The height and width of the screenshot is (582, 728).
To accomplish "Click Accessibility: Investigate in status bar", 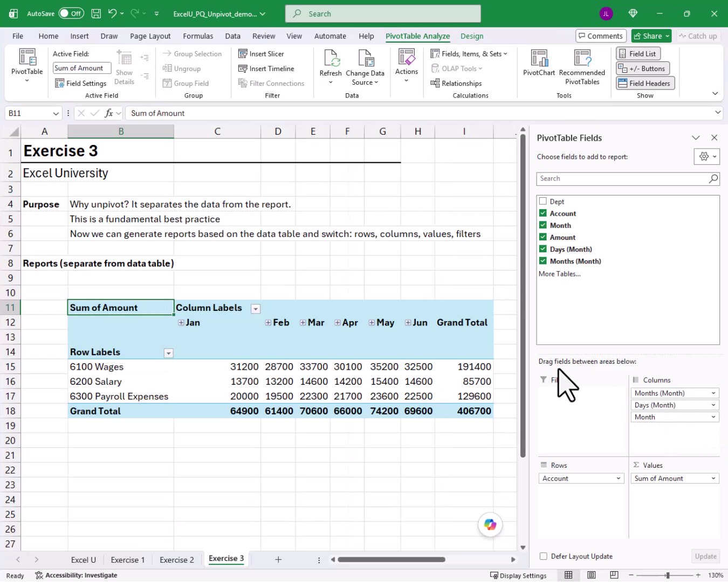I will [76, 575].
